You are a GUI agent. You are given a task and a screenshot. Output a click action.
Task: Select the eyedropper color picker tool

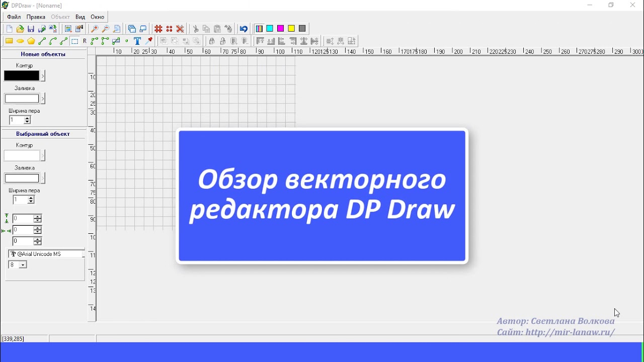point(149,41)
